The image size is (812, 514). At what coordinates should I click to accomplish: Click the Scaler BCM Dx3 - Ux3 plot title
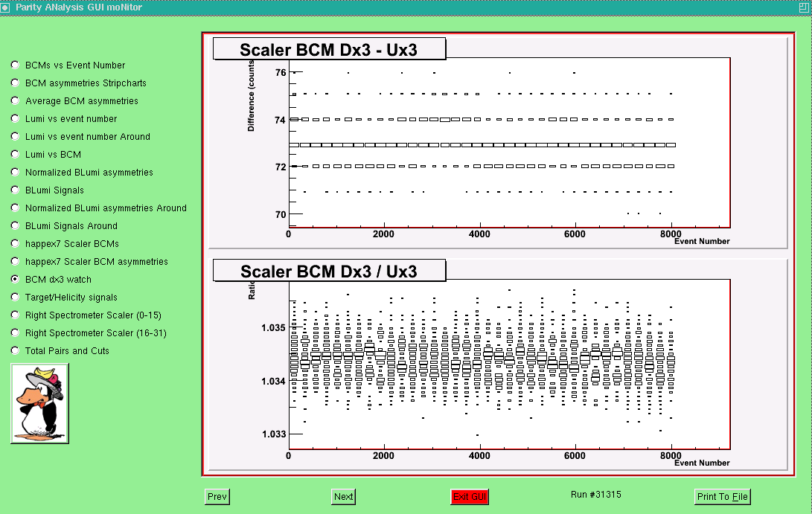pyautogui.click(x=330, y=49)
